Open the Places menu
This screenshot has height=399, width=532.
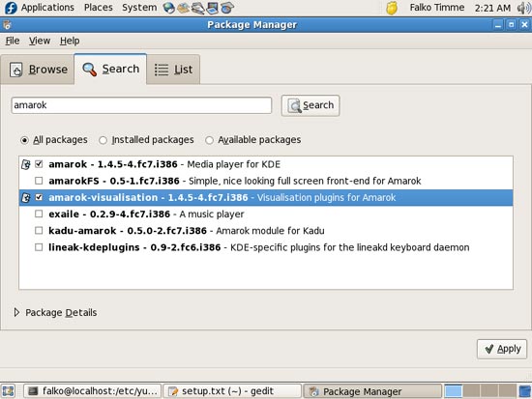point(99,8)
